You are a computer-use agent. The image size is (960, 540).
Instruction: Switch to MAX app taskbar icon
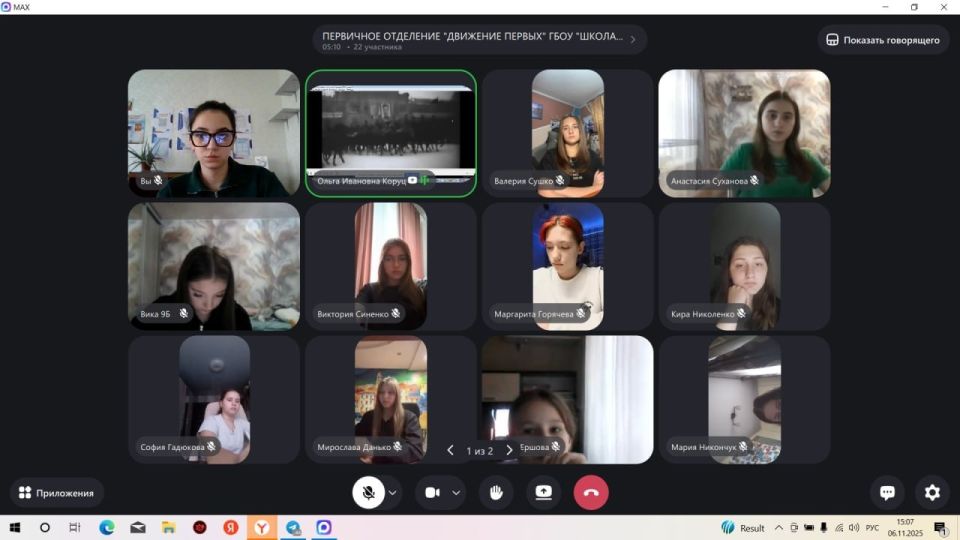(324, 527)
